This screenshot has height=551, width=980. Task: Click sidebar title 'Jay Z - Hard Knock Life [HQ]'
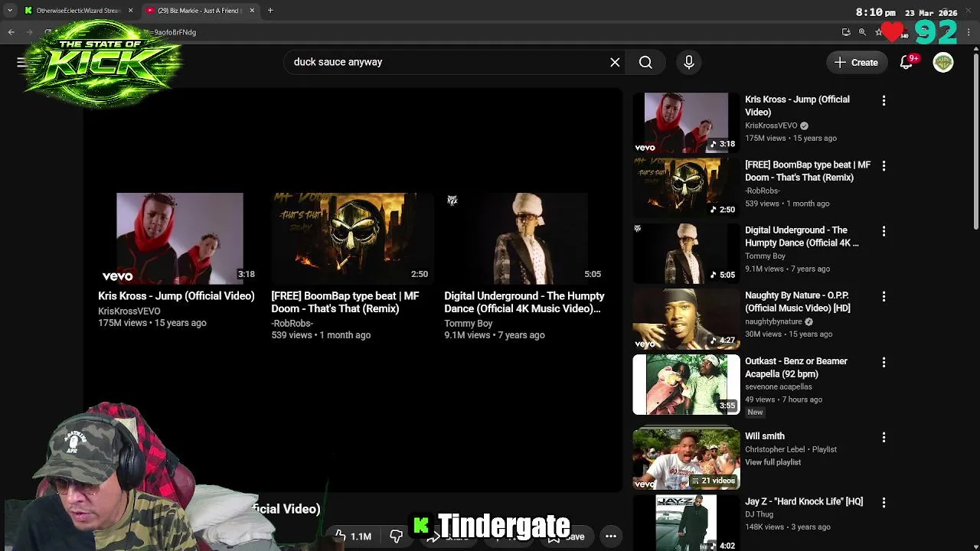click(804, 501)
